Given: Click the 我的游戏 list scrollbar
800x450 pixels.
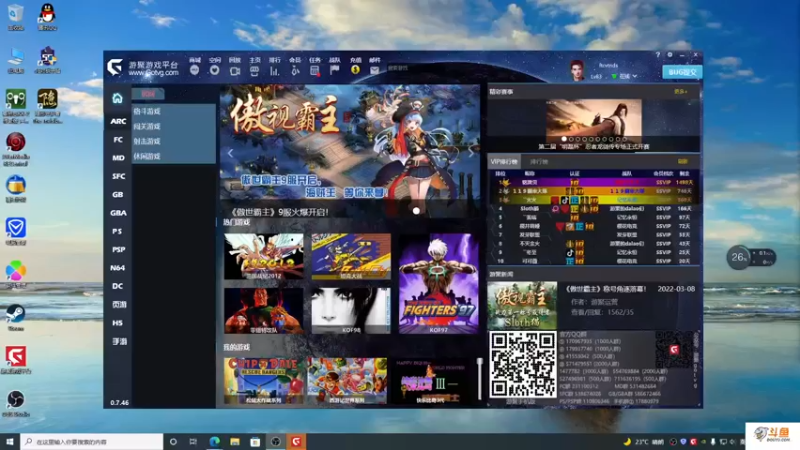Looking at the screenshot, I should 480,379.
